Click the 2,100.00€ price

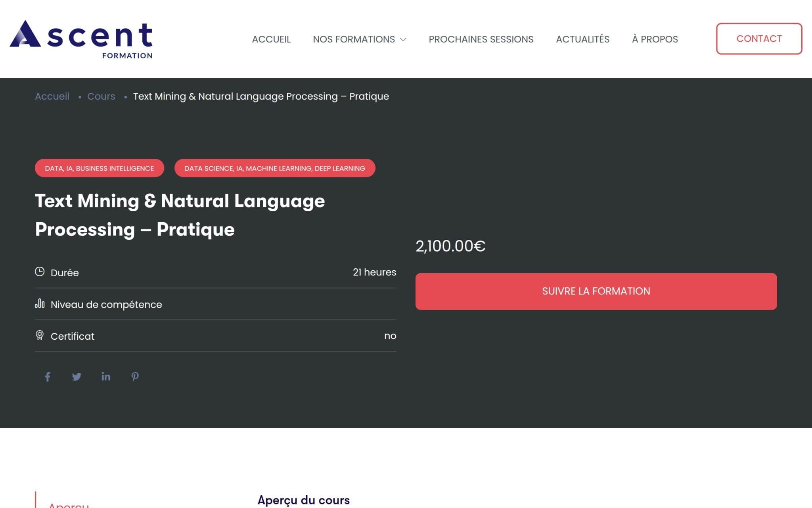(450, 246)
